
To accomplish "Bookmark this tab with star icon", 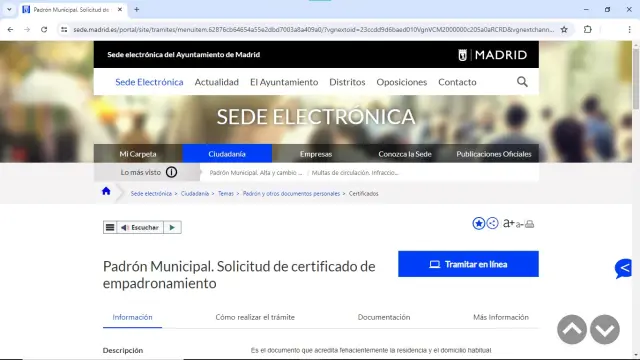I will coord(564,29).
